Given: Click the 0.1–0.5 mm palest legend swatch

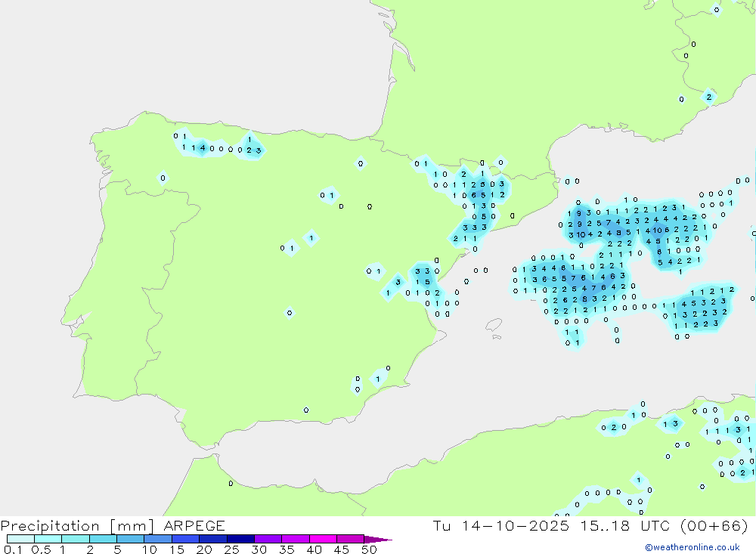Looking at the screenshot, I should point(20,539).
